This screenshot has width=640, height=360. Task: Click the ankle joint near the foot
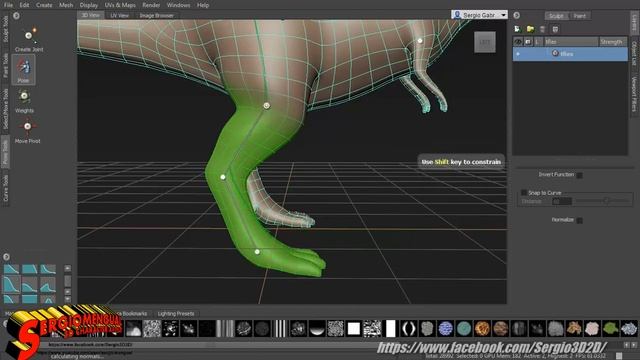pos(257,252)
